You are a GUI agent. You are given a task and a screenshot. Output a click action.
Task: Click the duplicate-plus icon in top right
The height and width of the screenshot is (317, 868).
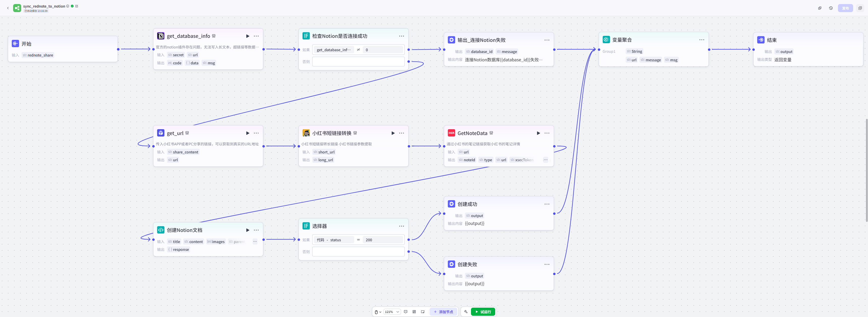(860, 8)
